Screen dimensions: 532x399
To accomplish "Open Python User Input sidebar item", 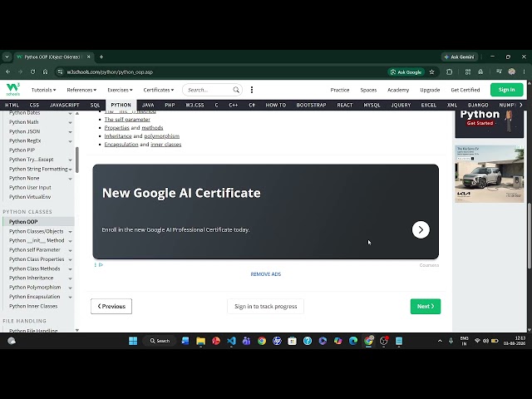I will (30, 187).
